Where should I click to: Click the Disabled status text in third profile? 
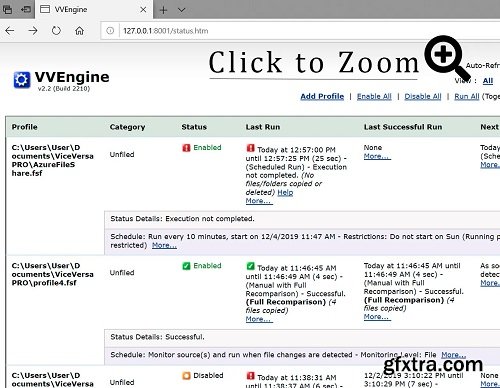tap(208, 375)
